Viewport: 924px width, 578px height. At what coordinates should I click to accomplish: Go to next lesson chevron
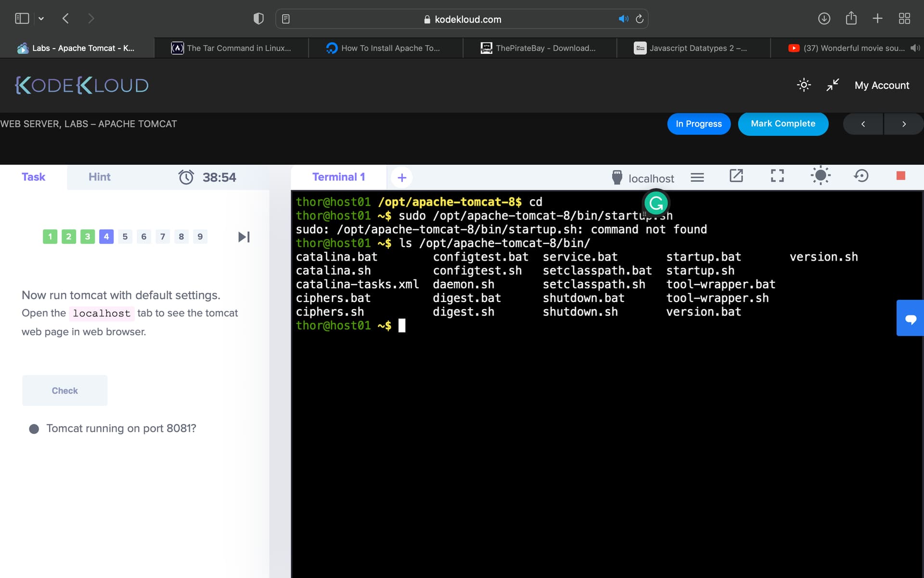(903, 124)
